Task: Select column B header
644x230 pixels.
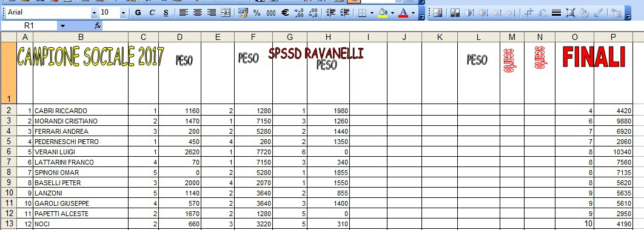Action: click(x=81, y=37)
